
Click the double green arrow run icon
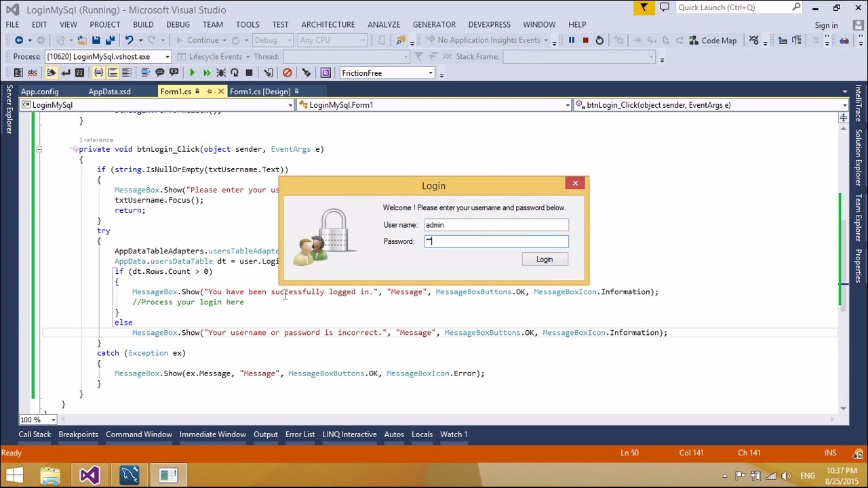point(206,73)
